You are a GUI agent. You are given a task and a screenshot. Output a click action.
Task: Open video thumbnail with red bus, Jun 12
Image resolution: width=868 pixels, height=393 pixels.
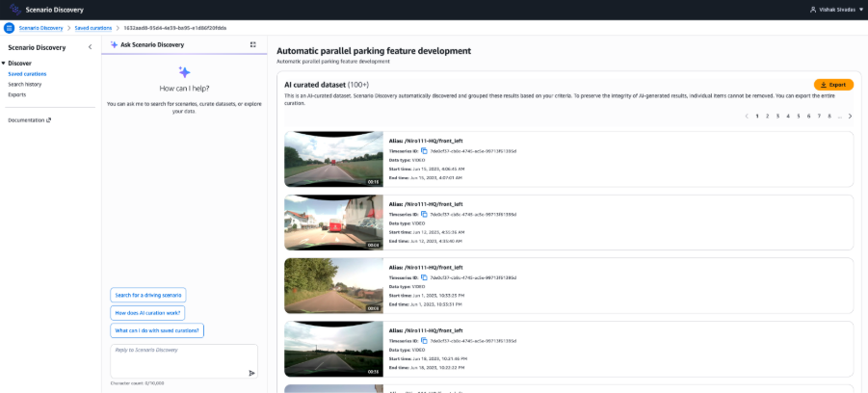point(333,223)
